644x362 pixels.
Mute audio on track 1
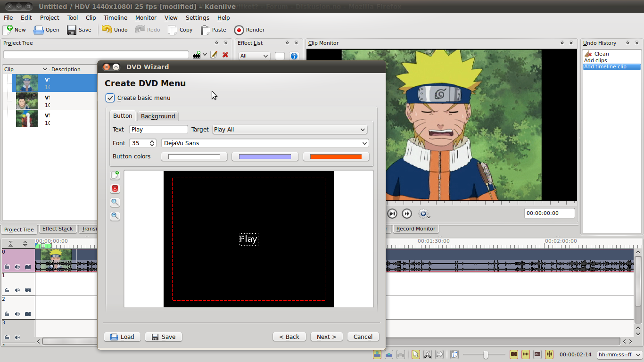[17, 290]
